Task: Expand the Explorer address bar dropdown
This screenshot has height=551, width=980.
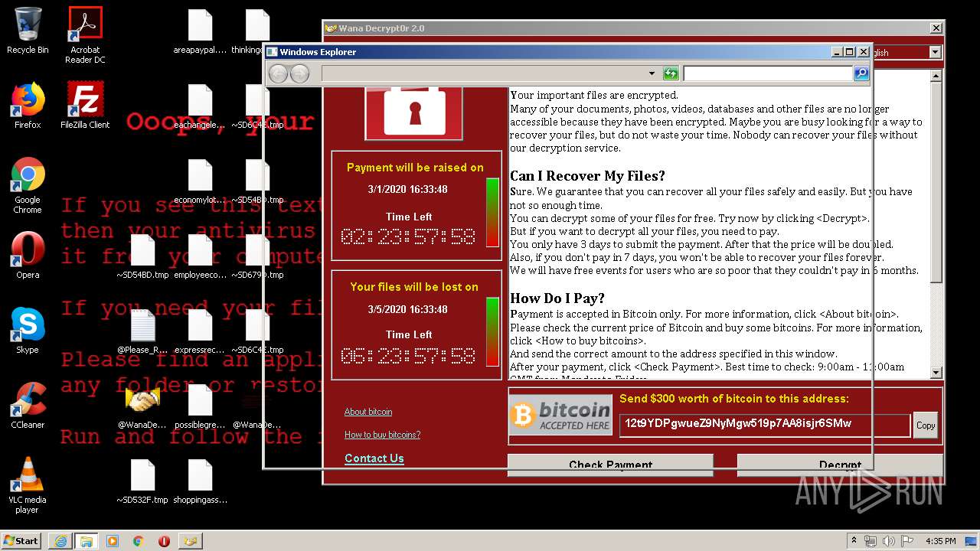Action: [652, 73]
